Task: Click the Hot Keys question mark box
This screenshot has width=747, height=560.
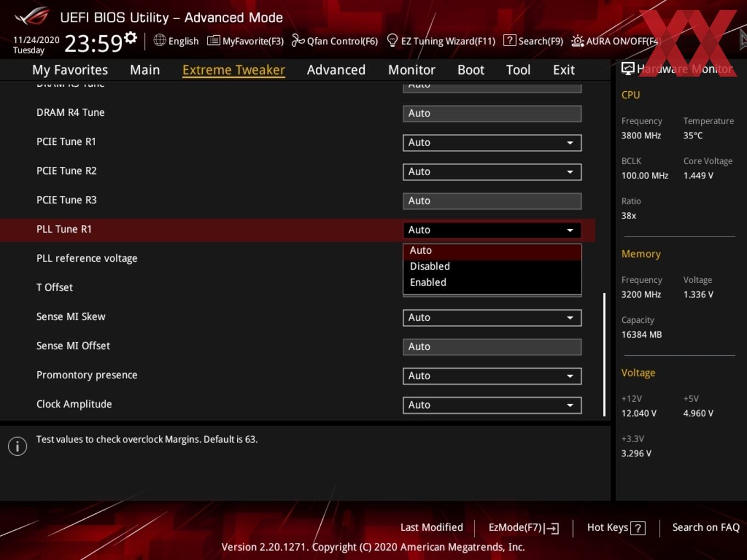Action: coord(638,528)
